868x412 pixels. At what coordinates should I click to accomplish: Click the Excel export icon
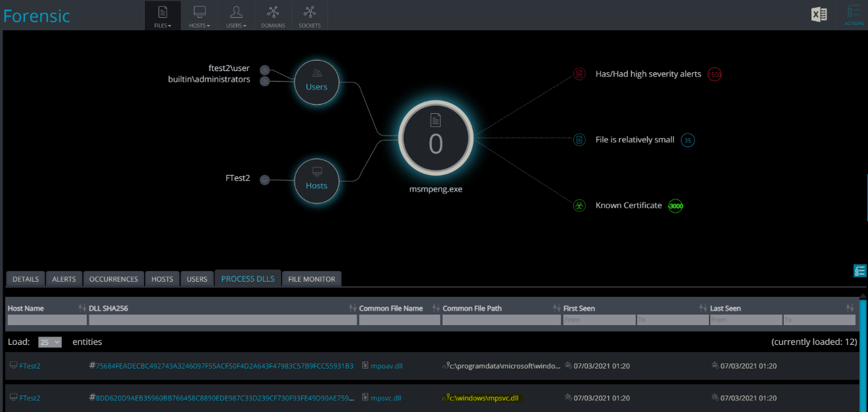(819, 14)
